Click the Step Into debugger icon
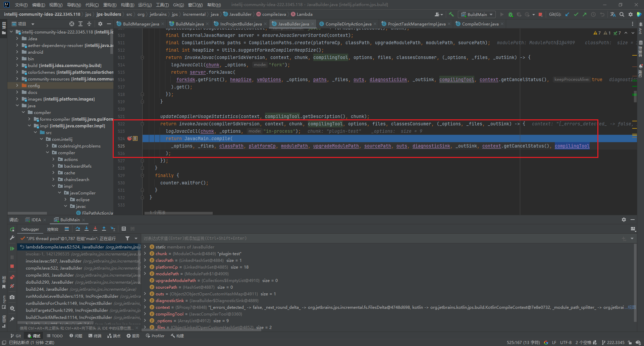This screenshot has width=644, height=346. 87,229
